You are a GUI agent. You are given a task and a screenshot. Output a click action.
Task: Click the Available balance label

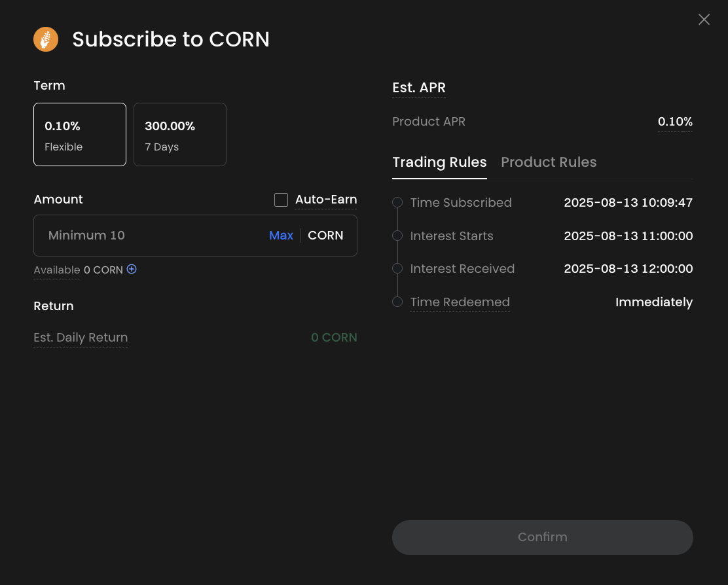click(x=57, y=270)
